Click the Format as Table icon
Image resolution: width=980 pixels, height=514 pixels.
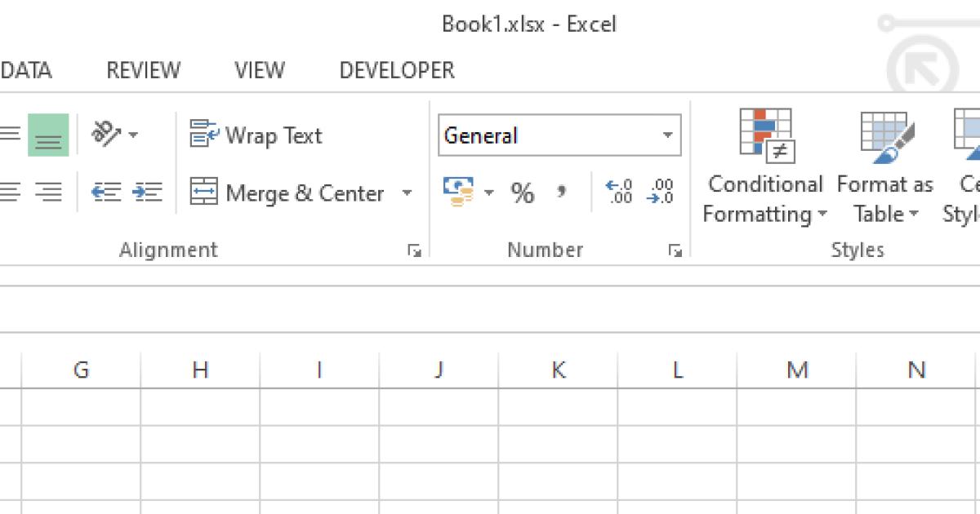(884, 163)
